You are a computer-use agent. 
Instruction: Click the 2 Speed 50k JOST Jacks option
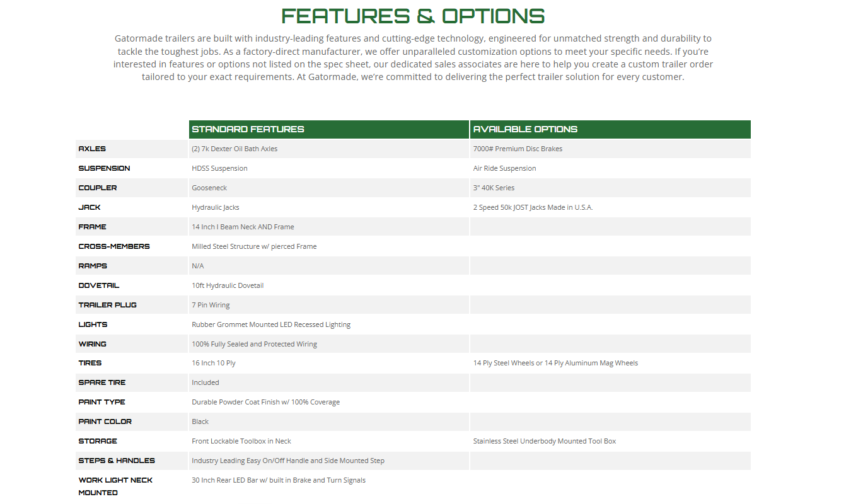533,207
